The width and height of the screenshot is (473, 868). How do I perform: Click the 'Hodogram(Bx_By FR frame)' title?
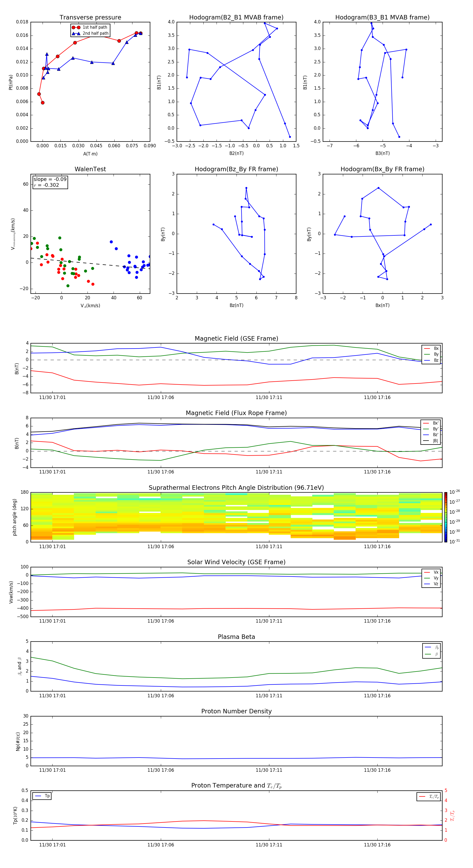382,169
